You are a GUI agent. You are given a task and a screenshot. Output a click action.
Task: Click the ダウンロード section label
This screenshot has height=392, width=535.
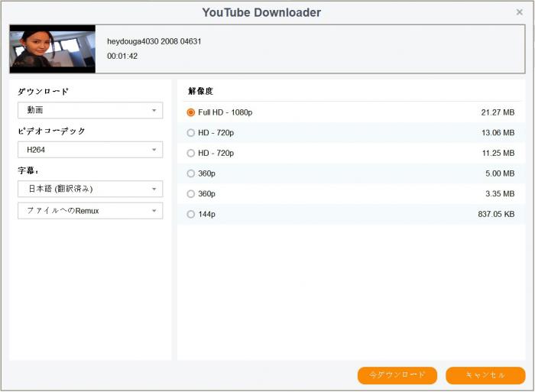(x=44, y=92)
